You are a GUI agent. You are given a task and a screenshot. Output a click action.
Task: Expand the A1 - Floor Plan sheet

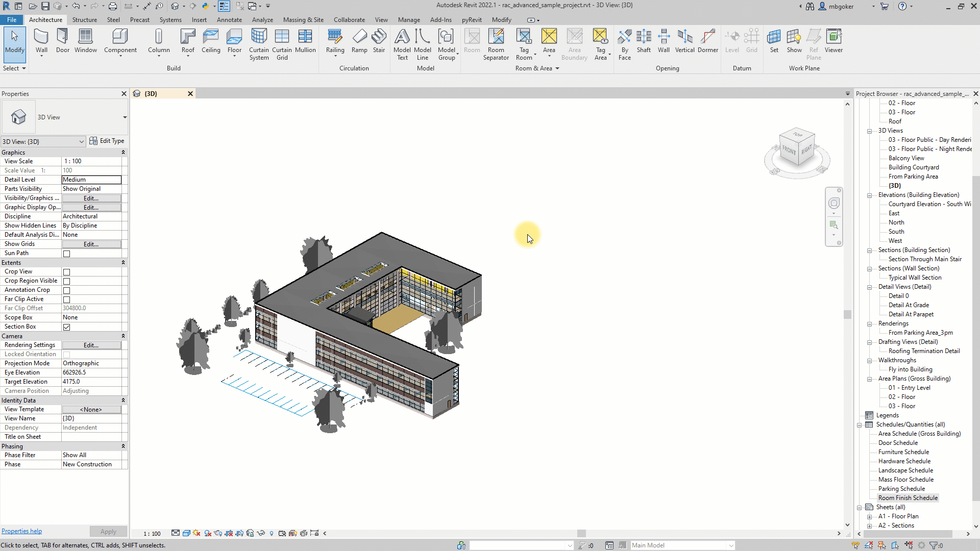coord(870,516)
